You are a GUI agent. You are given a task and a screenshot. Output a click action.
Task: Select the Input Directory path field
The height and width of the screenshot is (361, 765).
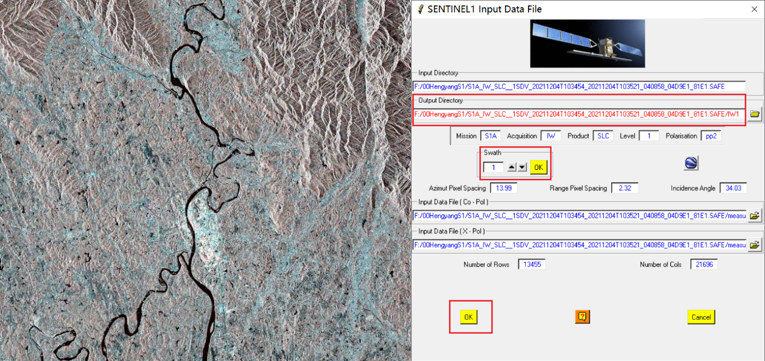click(x=579, y=86)
